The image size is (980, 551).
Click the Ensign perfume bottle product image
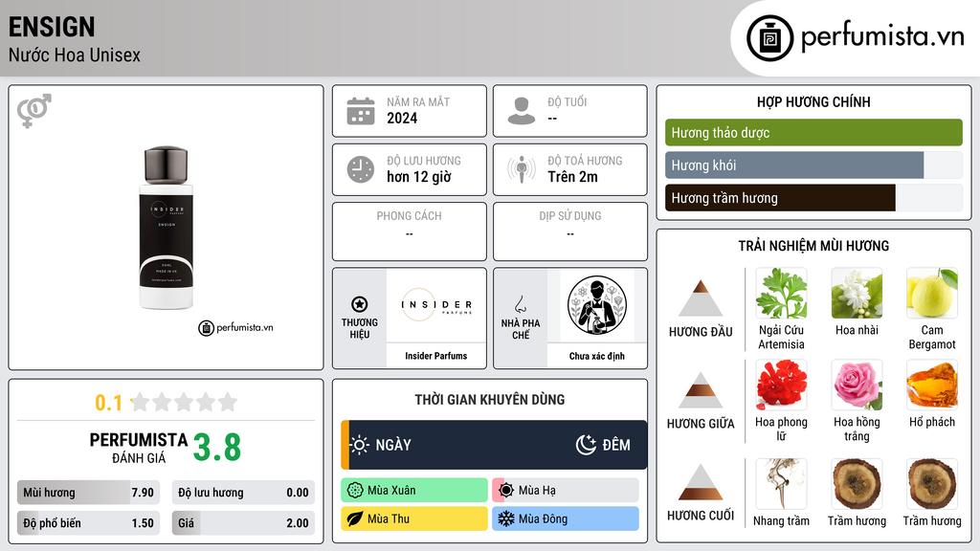click(167, 228)
